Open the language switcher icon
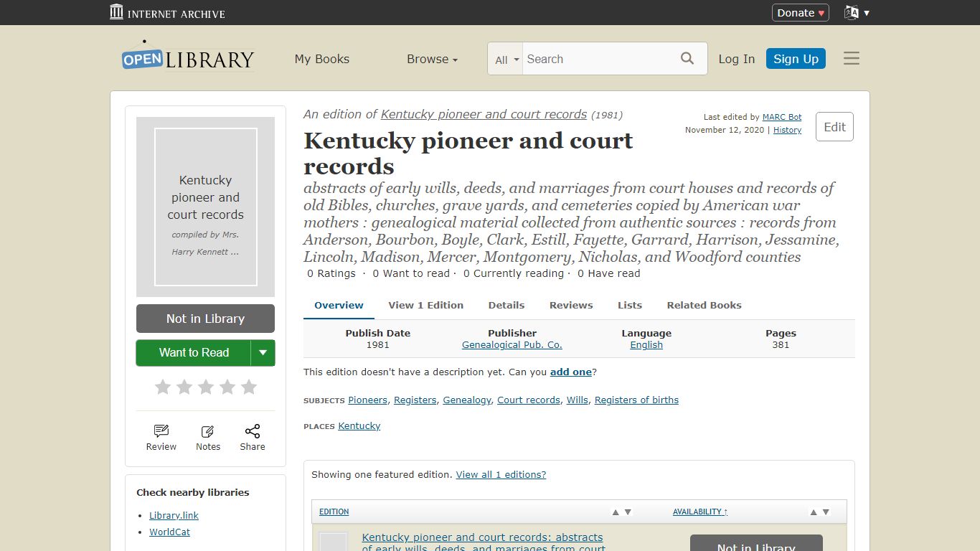 pyautogui.click(x=857, y=12)
